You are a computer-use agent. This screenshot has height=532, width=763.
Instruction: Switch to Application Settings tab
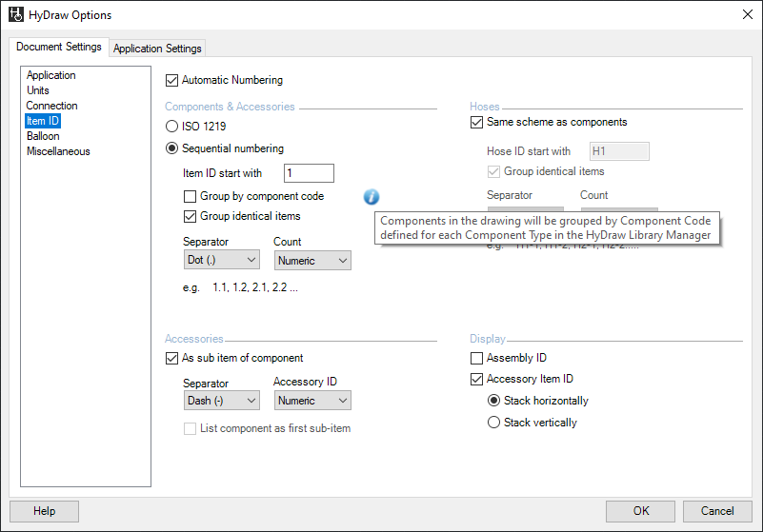tap(157, 49)
